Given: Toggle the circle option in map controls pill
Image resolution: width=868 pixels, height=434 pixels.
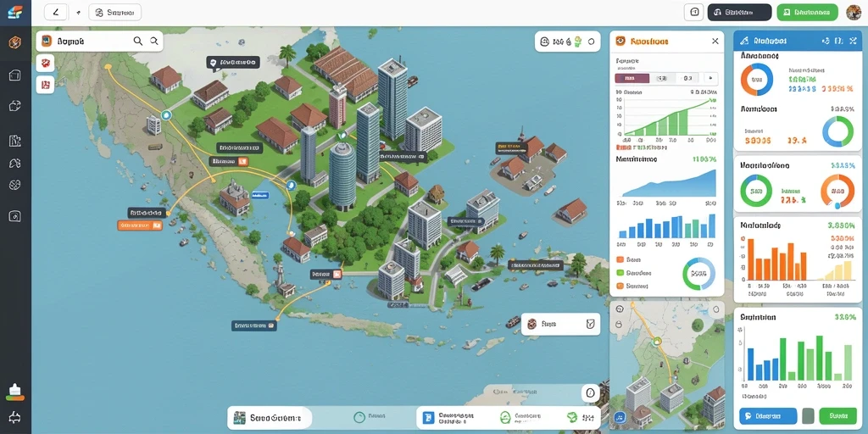Looking at the screenshot, I should [x=591, y=42].
